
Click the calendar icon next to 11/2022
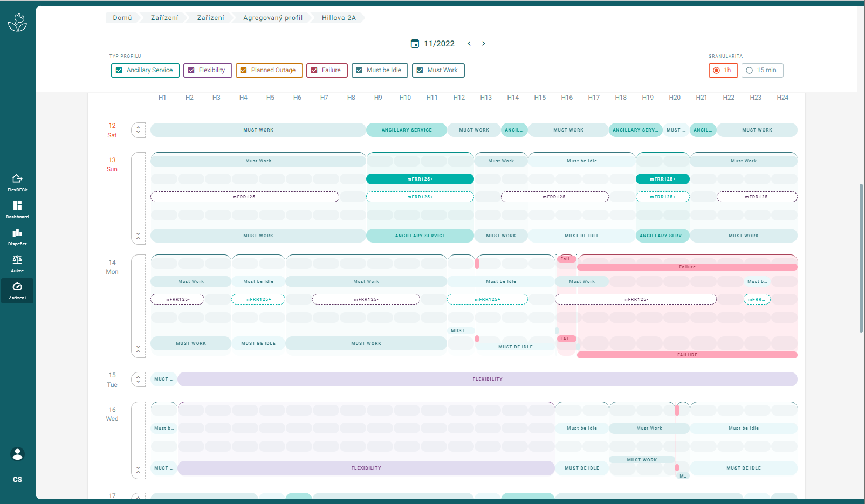tap(415, 44)
